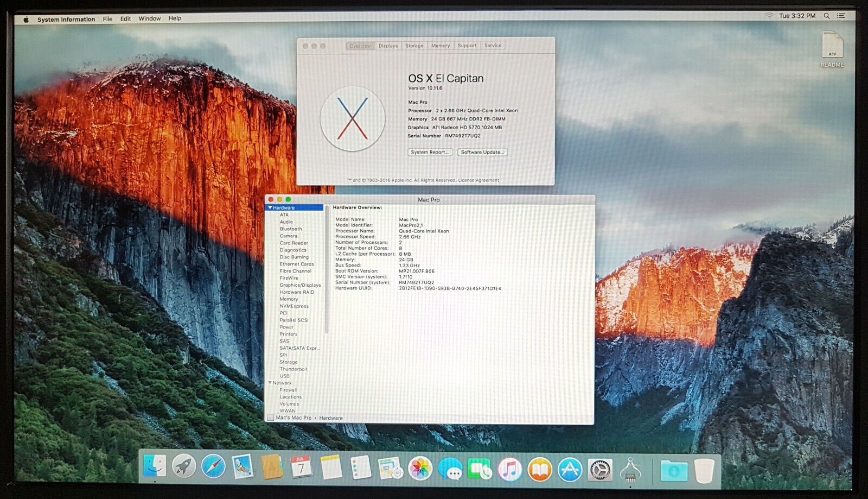Open the Help menu
This screenshot has height=499, width=868.
(175, 18)
